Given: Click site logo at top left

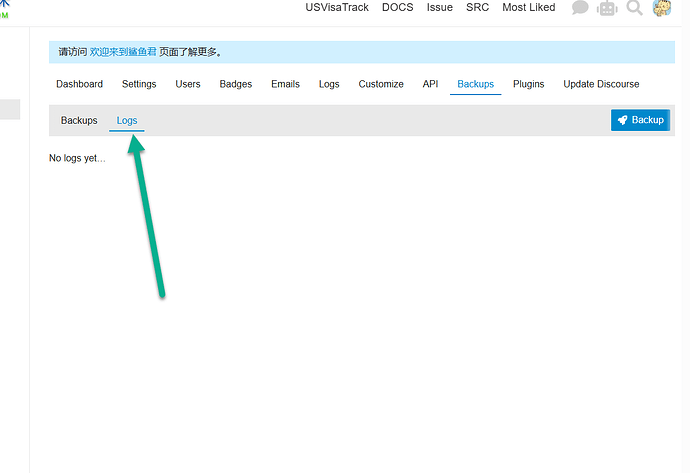Looking at the screenshot, I should [4, 10].
